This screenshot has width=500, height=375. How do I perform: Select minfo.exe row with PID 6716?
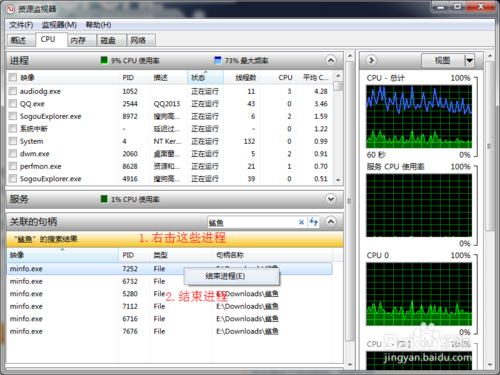coord(169,319)
